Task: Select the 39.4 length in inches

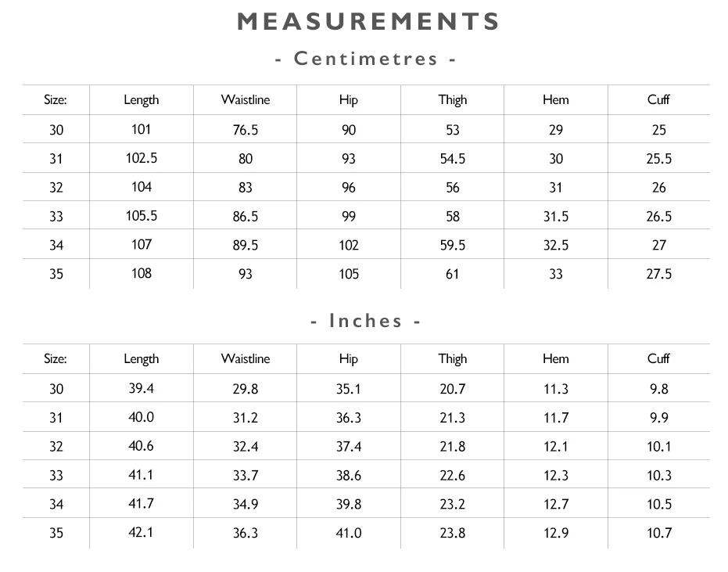Action: (x=141, y=388)
